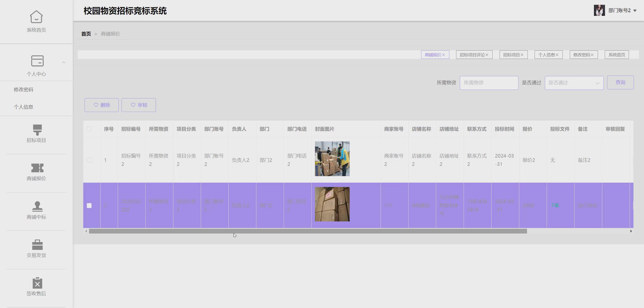
Task: Check the checkbox for row 1
Action: pyautogui.click(x=89, y=160)
